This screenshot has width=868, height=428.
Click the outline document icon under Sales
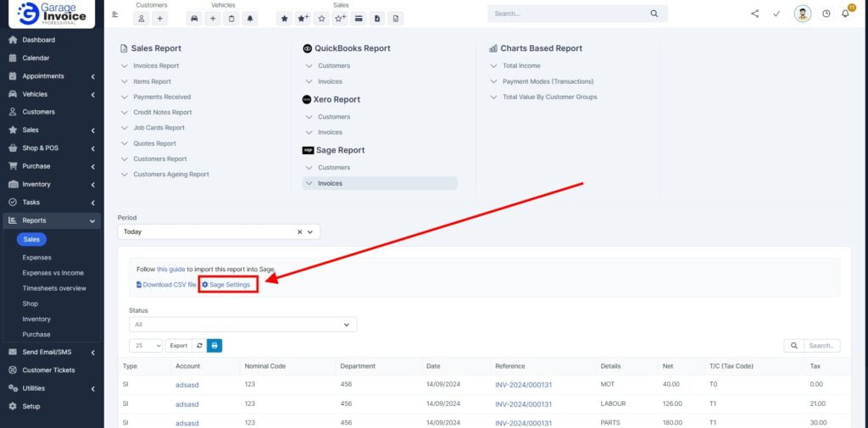pos(395,19)
